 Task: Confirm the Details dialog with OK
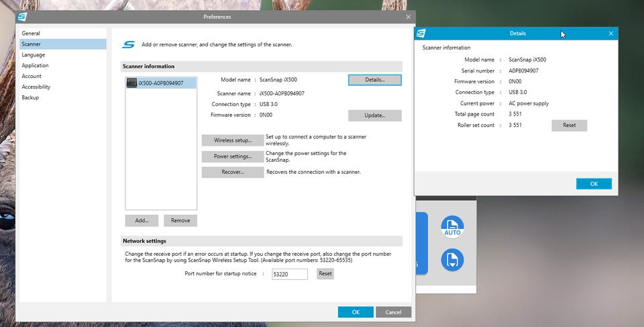tap(594, 184)
